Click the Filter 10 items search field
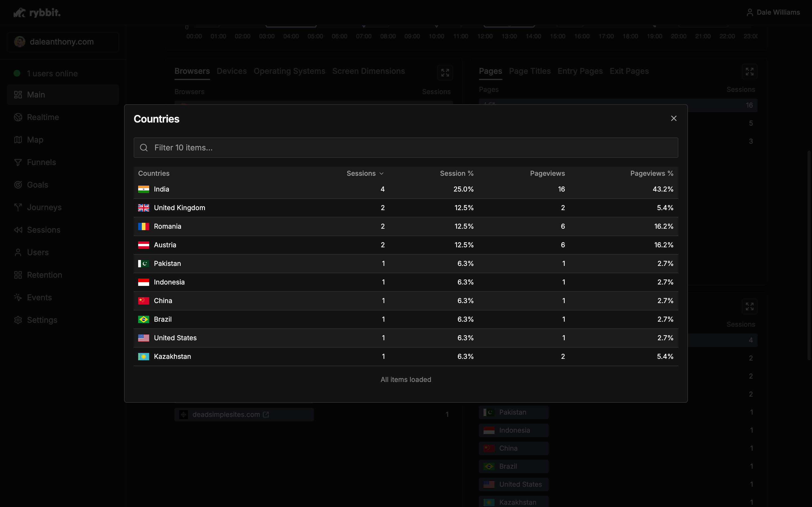Screen dimensions: 812x507 [x=406, y=148]
